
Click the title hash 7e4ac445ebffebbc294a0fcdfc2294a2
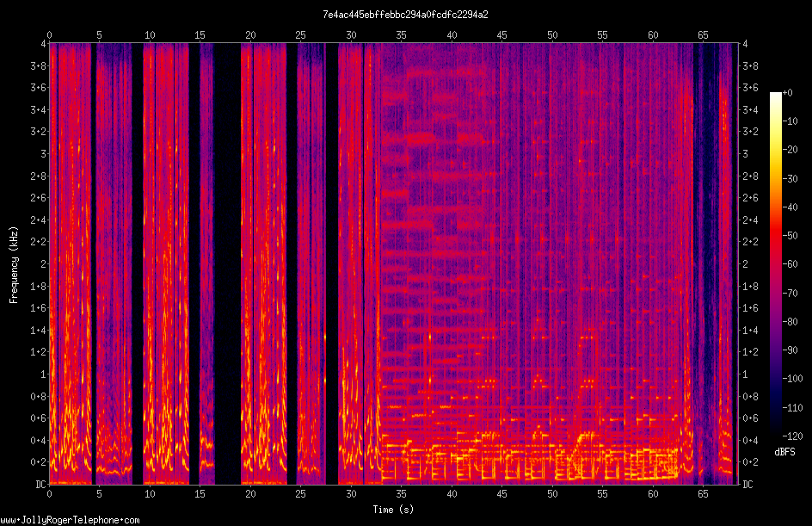tap(405, 15)
